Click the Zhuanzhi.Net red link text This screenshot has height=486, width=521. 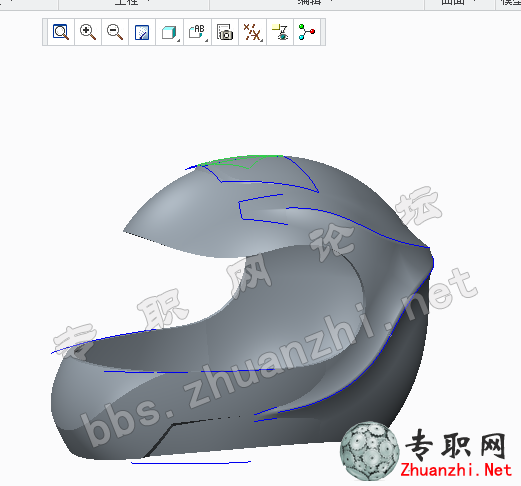pyautogui.click(x=456, y=470)
